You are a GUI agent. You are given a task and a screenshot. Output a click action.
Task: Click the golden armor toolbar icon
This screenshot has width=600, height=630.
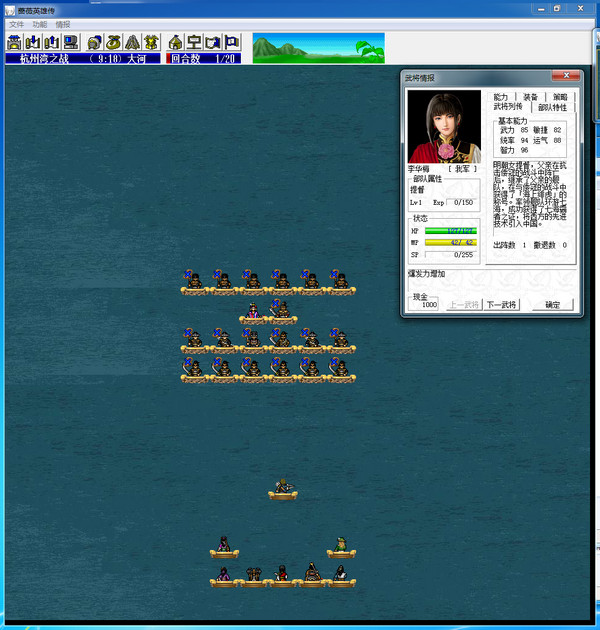click(x=152, y=42)
